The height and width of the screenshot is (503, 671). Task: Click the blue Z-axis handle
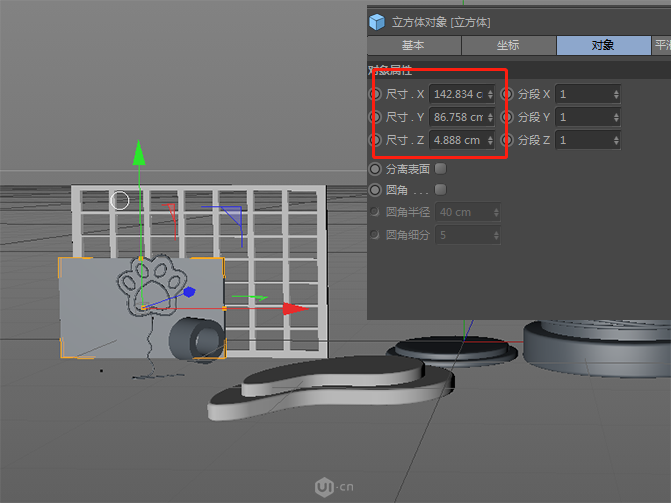(189, 292)
